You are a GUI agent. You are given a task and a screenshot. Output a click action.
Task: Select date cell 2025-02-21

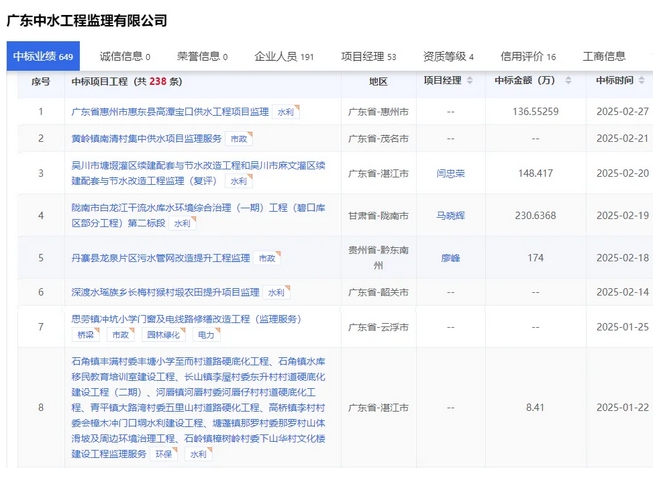tap(622, 139)
